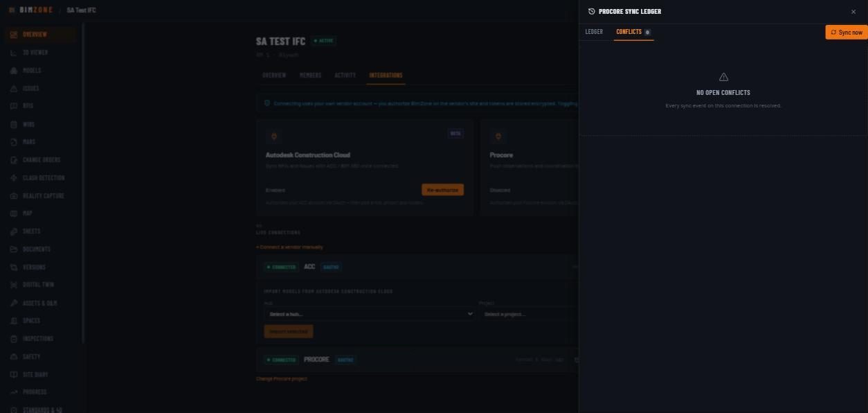Click the ACC connection row label
The image size is (868, 413).
pos(309,267)
